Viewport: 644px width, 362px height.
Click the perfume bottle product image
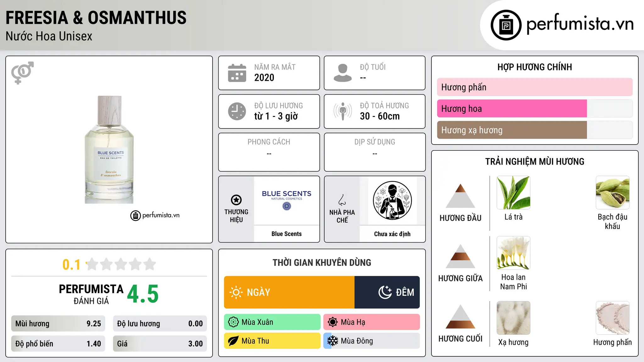coord(109,150)
